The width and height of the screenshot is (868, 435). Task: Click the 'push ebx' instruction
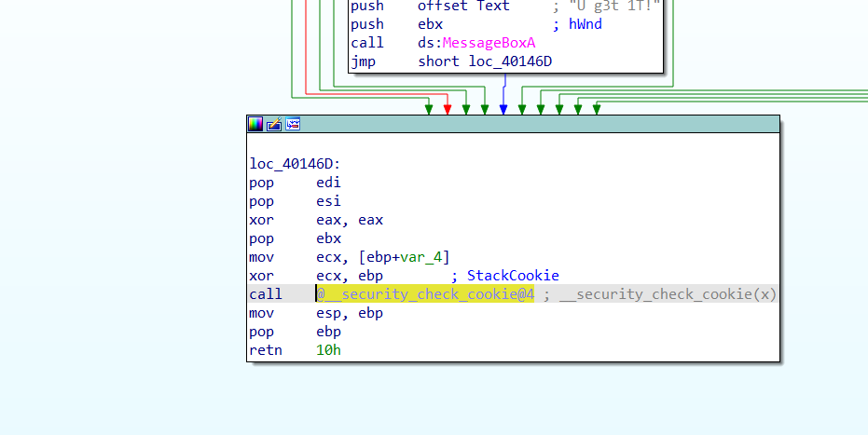pos(396,24)
